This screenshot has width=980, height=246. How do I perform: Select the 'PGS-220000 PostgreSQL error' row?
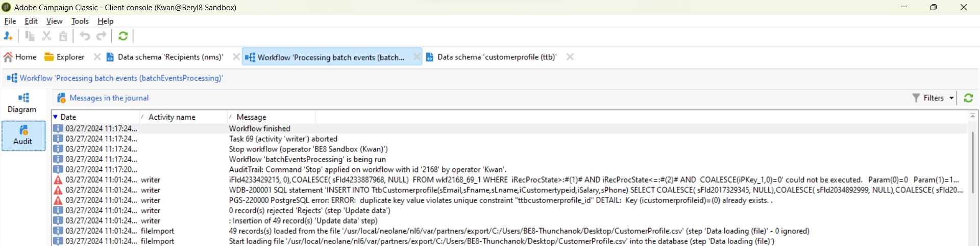[509, 200]
